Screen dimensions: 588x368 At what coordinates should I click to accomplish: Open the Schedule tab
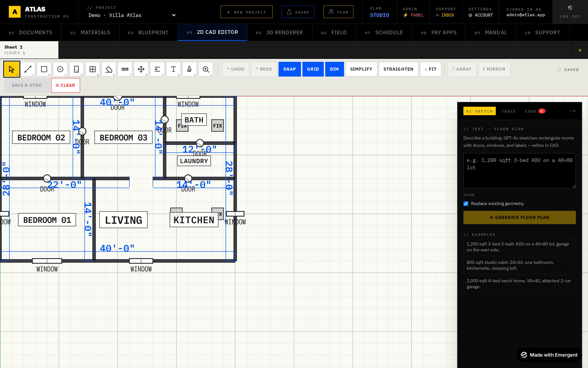384,32
